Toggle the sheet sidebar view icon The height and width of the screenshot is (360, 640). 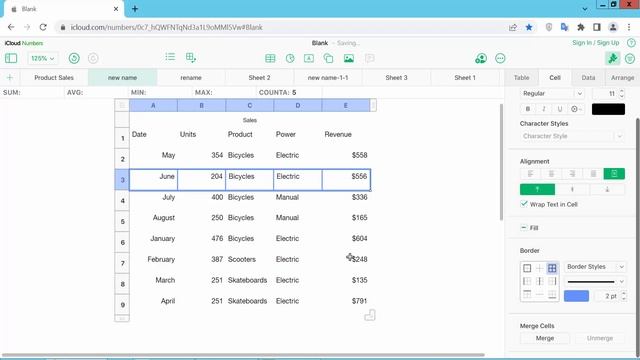tap(11, 58)
